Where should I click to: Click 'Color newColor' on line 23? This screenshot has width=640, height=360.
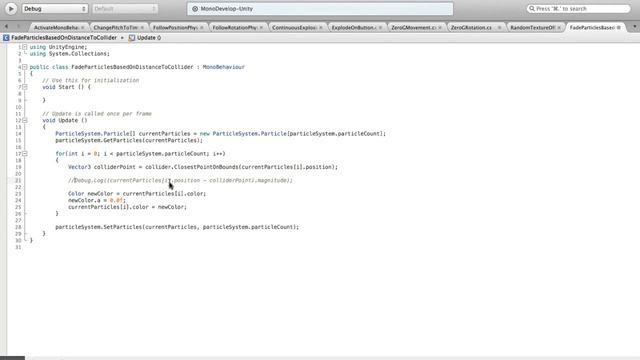[x=91, y=193]
